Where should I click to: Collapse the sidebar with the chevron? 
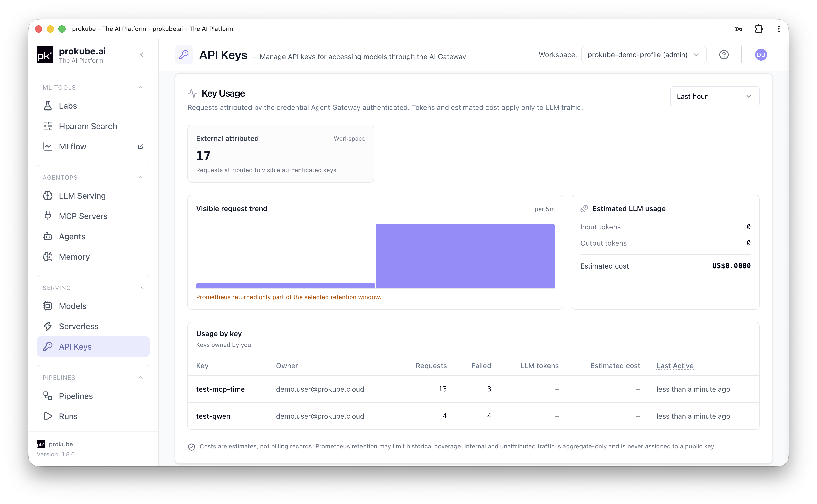tap(142, 55)
